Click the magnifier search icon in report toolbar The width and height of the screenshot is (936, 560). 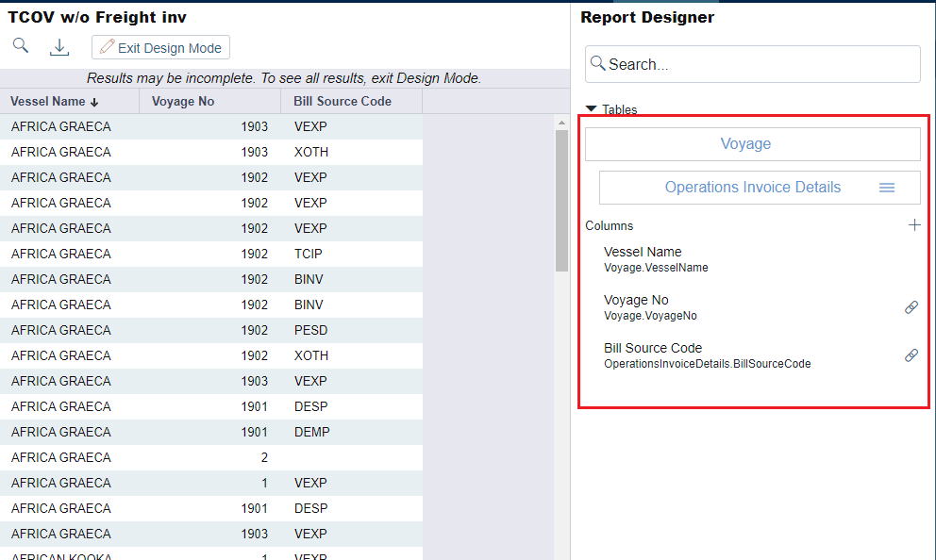20,46
